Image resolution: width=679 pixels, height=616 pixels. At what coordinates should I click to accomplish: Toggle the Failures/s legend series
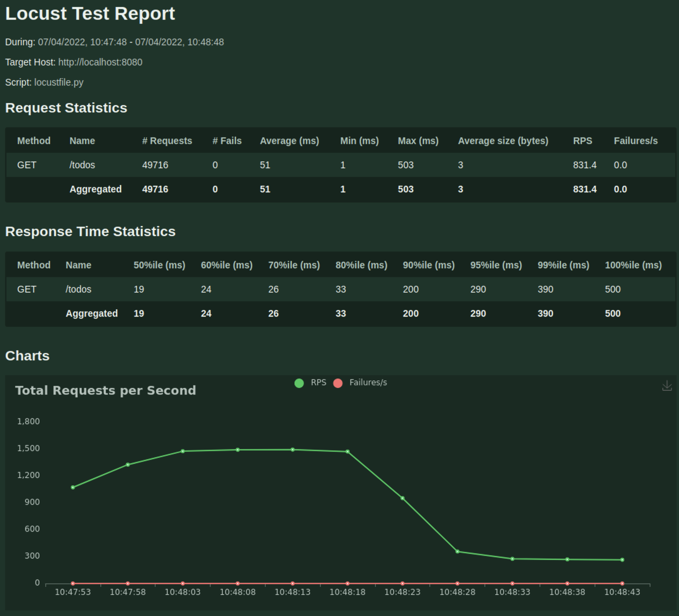368,382
